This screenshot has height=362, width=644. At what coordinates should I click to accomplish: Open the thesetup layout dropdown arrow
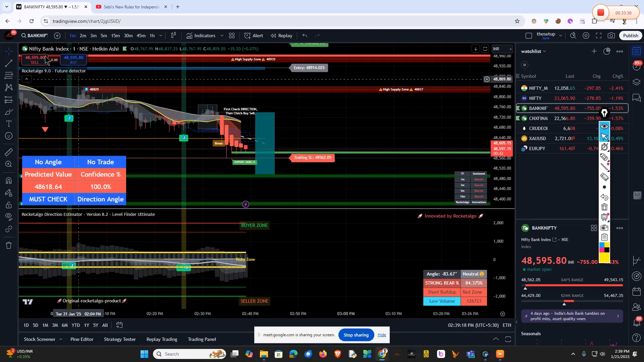click(560, 36)
